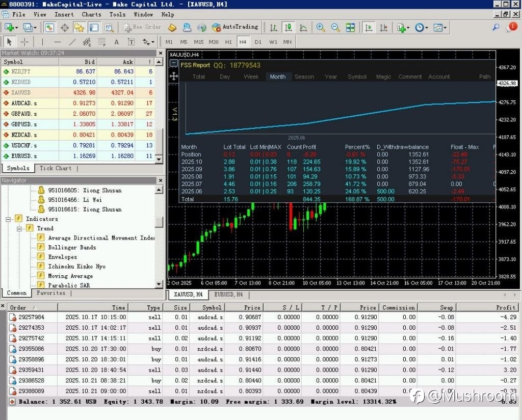Switch to bar chart display
Image resolution: width=522 pixels, height=420 pixels.
pos(273,28)
